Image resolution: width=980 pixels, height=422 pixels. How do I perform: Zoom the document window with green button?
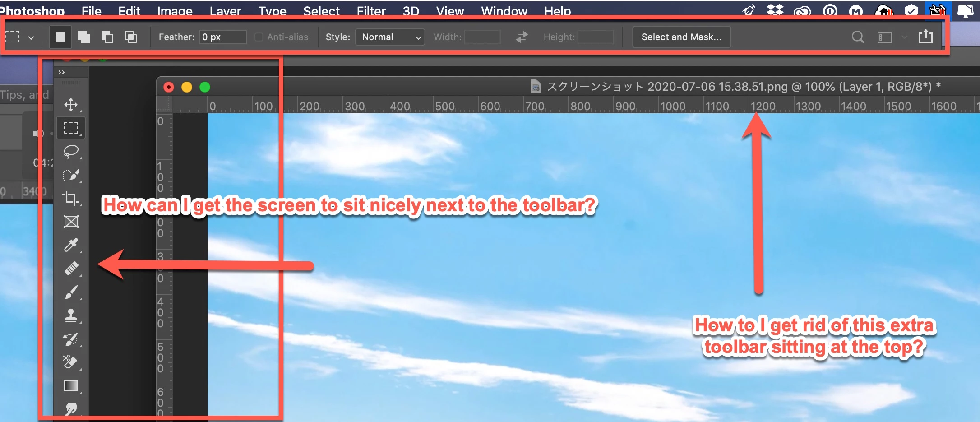tap(205, 87)
